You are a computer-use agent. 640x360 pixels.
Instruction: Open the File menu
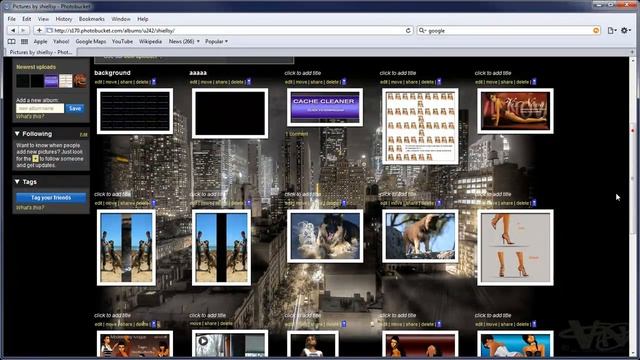pos(11,19)
